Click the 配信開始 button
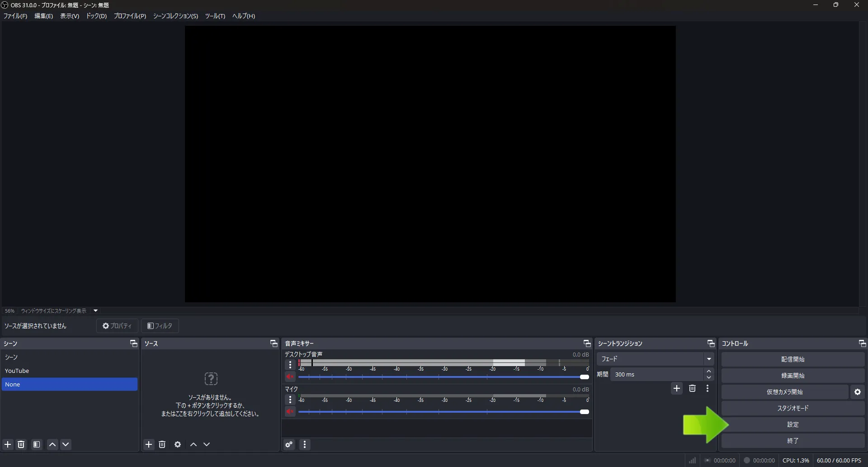868x467 pixels. point(793,359)
